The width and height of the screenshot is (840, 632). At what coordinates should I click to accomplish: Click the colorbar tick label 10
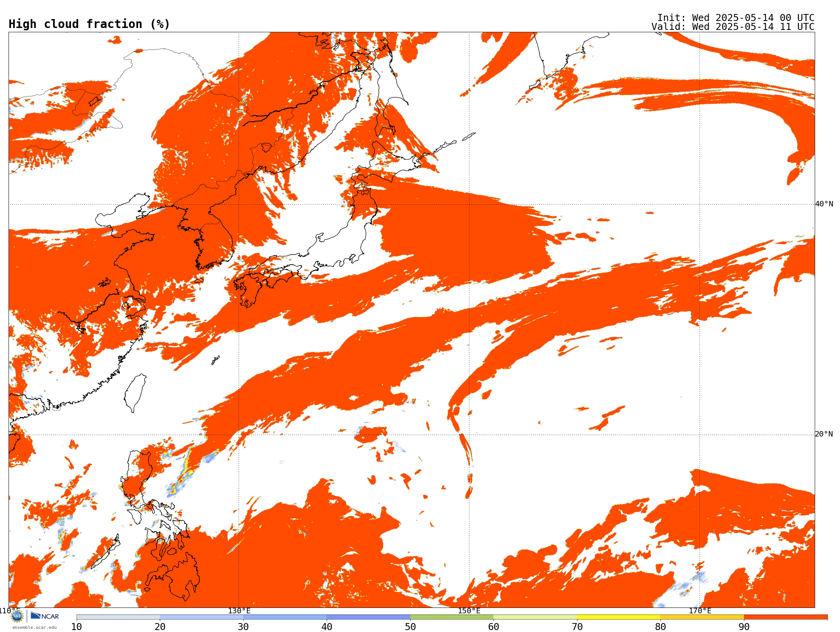coord(77,627)
